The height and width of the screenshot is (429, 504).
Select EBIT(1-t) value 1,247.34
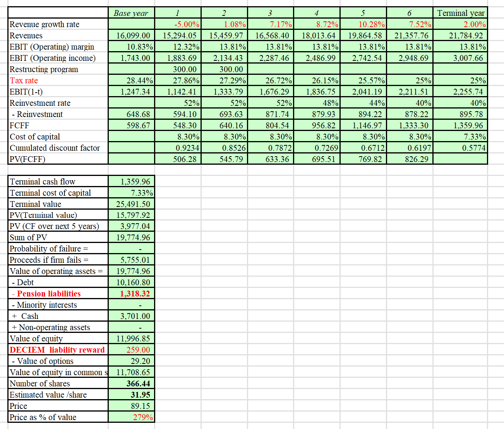coord(131,92)
